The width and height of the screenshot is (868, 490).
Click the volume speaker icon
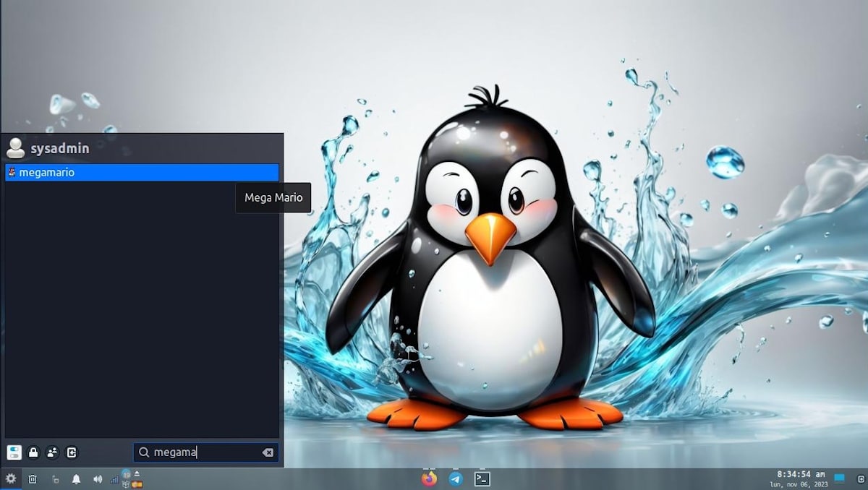[x=98, y=478]
